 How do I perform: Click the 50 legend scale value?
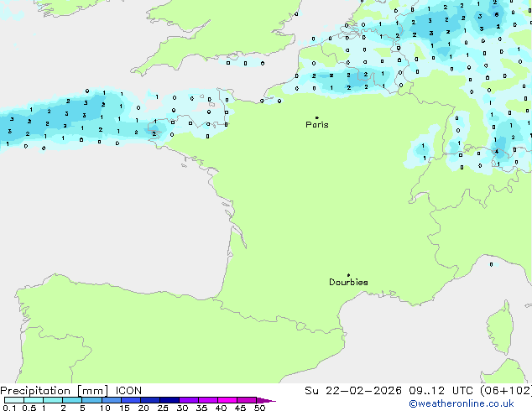pyautogui.click(x=259, y=408)
